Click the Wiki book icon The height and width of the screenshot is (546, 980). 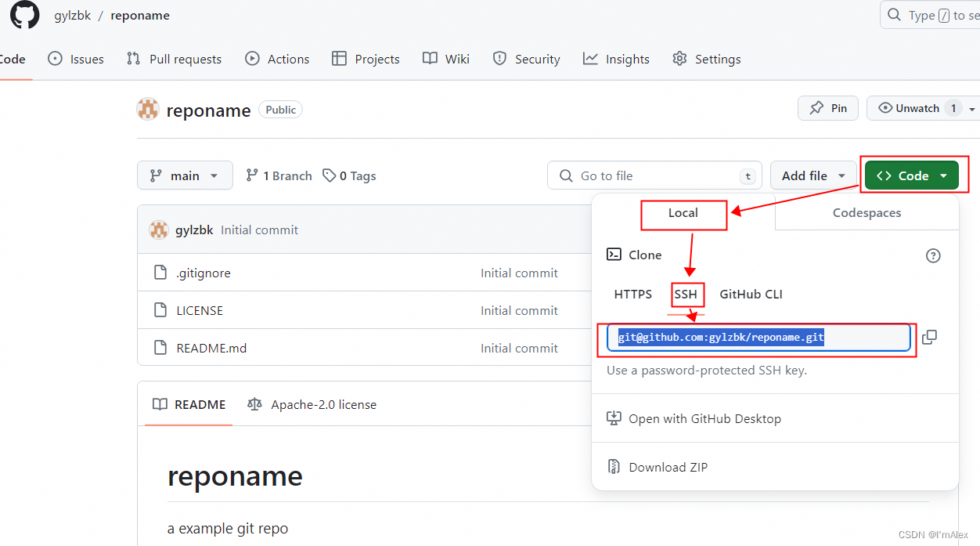pyautogui.click(x=430, y=59)
